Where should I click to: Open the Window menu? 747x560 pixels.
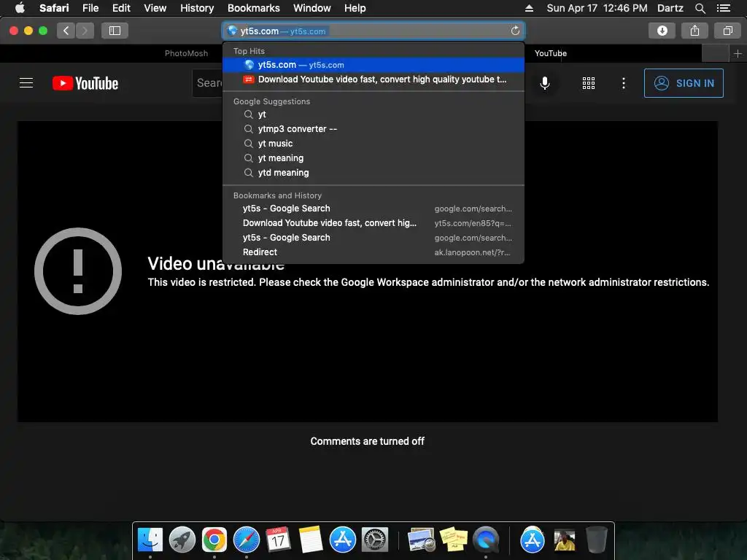(x=311, y=8)
